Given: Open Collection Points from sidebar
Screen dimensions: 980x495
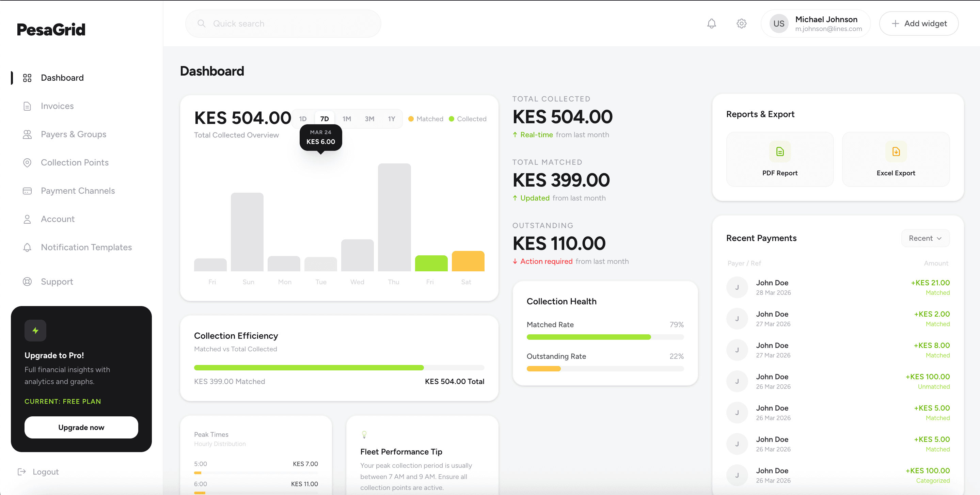Looking at the screenshot, I should pos(75,162).
